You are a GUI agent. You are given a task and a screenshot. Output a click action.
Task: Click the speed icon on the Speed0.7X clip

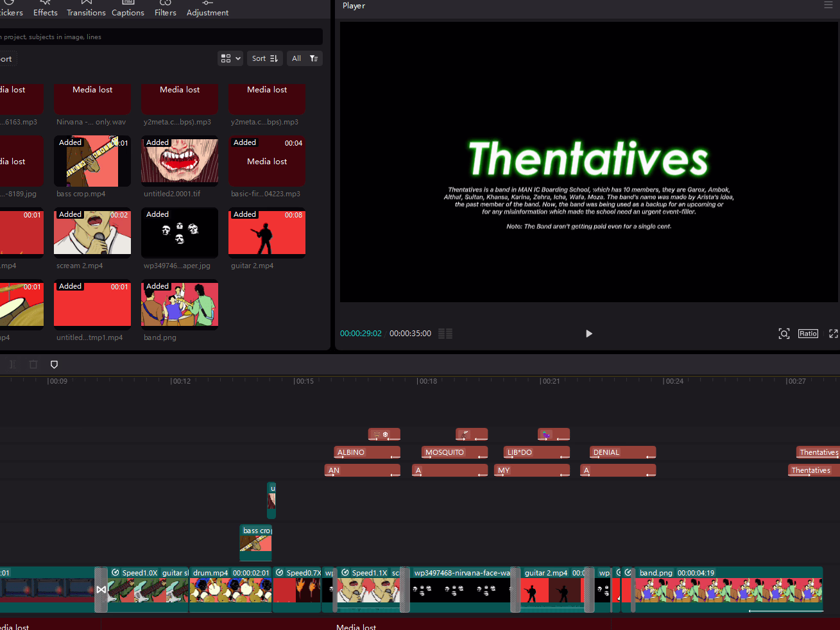pos(279,573)
